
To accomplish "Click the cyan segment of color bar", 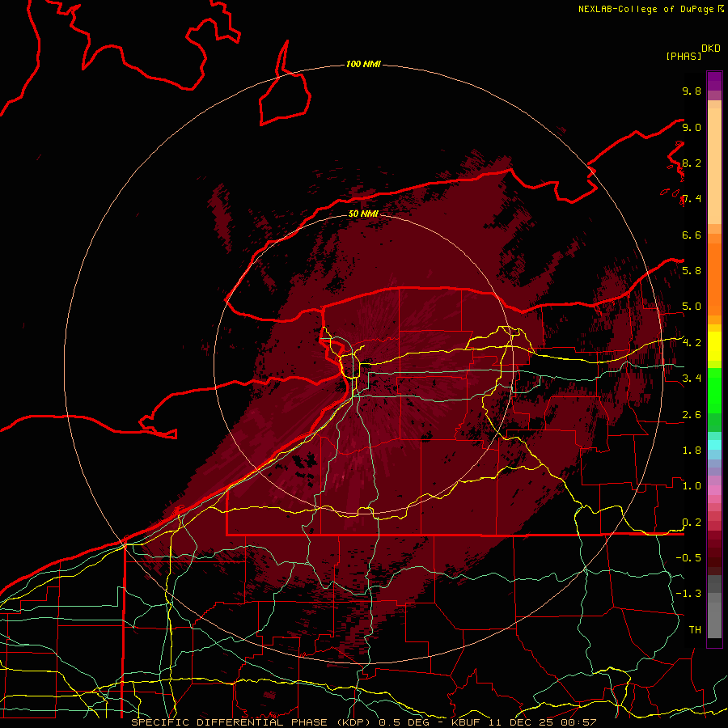I will pos(714,445).
